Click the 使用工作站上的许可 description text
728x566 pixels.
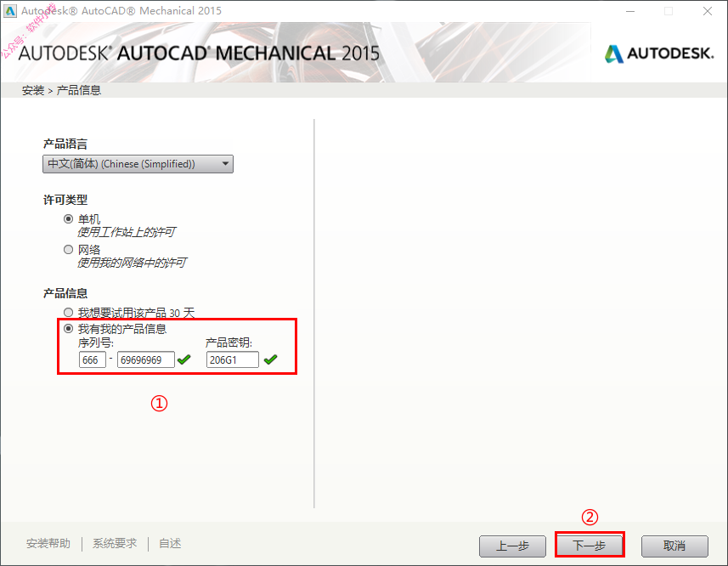click(127, 232)
